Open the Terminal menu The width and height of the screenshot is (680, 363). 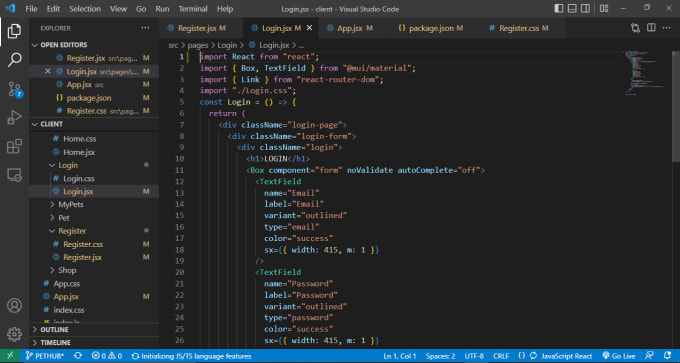[x=193, y=9]
